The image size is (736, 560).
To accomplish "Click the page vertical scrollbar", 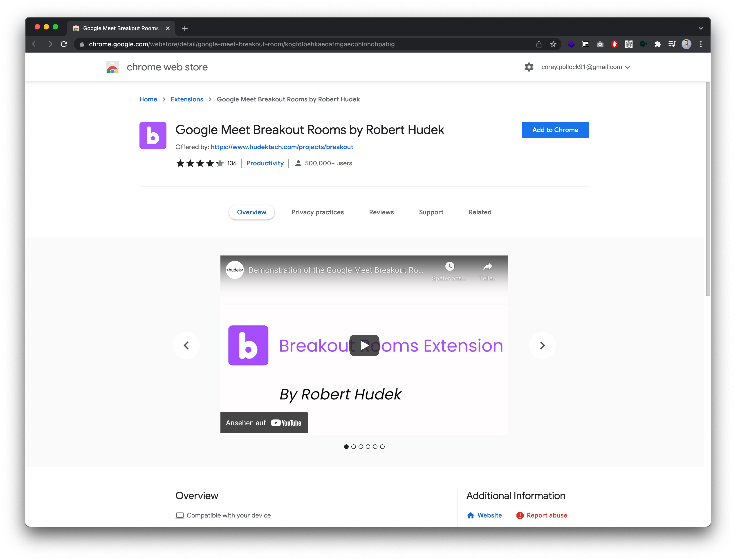I will pyautogui.click(x=708, y=189).
